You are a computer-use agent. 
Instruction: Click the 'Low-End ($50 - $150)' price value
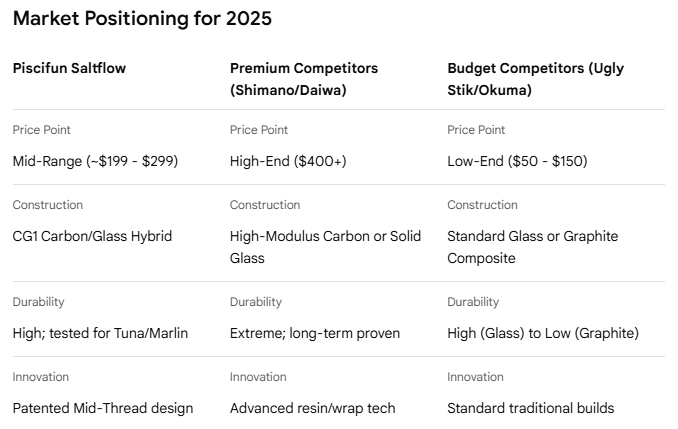tap(517, 161)
